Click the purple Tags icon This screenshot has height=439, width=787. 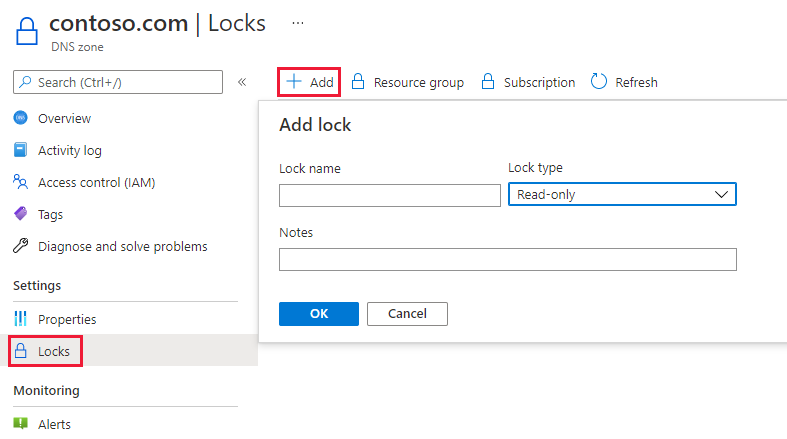click(20, 214)
